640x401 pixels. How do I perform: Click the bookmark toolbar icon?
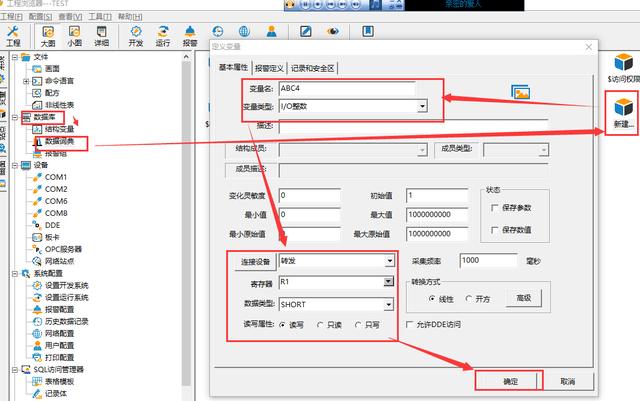tap(368, 31)
